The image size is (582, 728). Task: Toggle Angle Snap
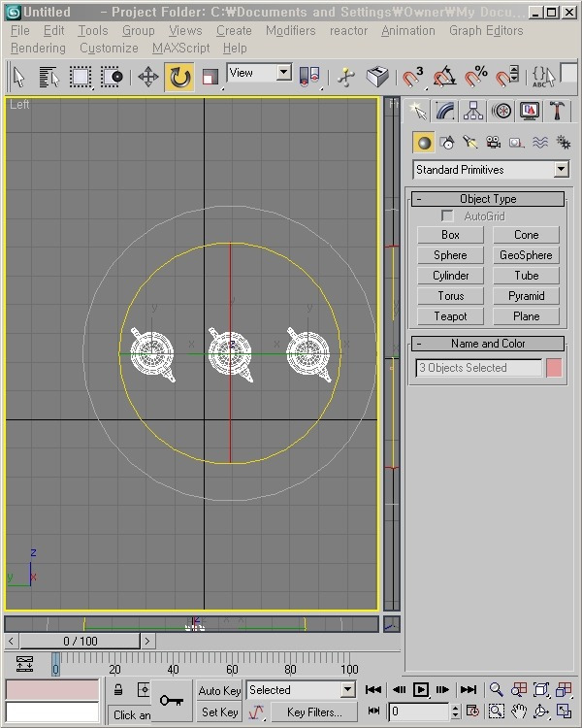click(x=444, y=77)
